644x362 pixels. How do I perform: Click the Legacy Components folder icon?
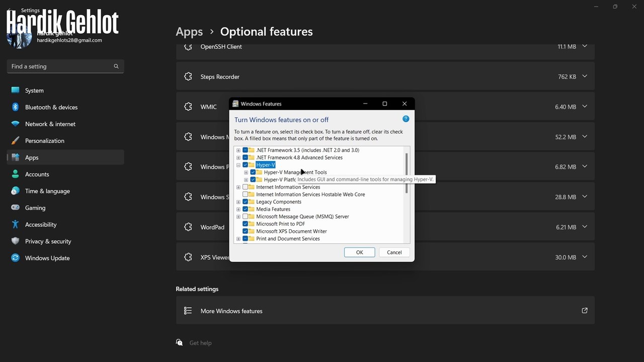pos(252,202)
